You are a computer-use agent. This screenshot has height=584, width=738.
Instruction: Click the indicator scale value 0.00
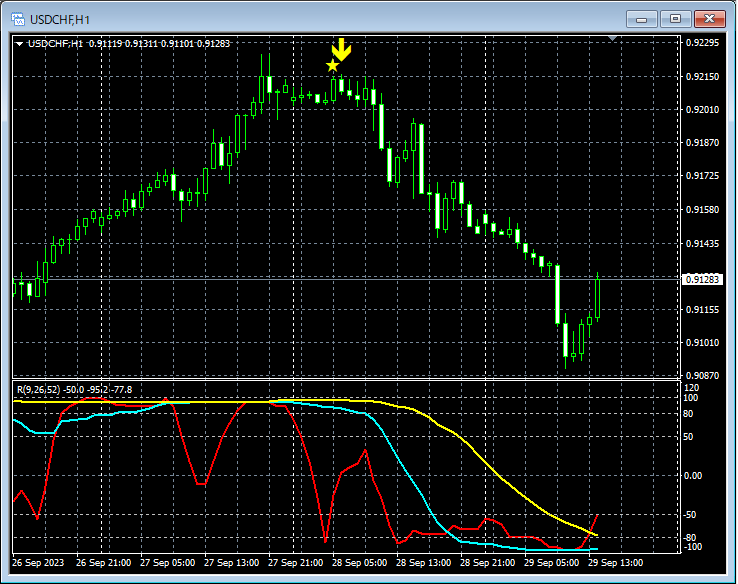pos(693,476)
